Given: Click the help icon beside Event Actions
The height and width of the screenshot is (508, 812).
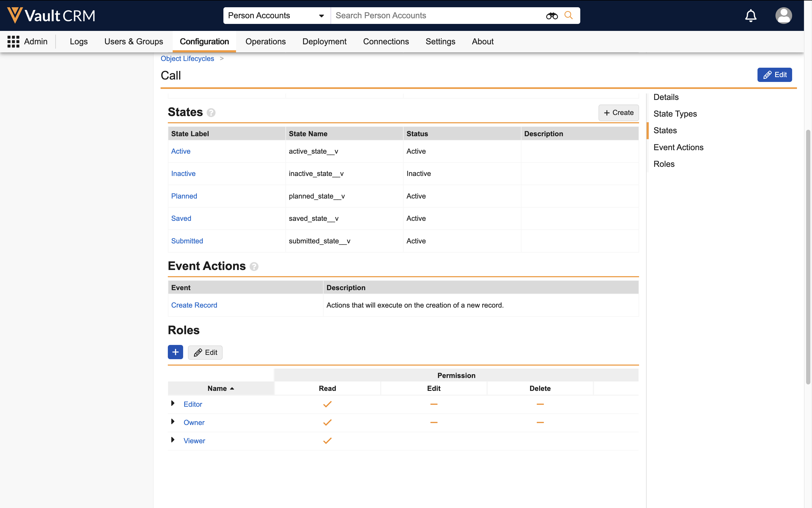Looking at the screenshot, I should pyautogui.click(x=254, y=267).
